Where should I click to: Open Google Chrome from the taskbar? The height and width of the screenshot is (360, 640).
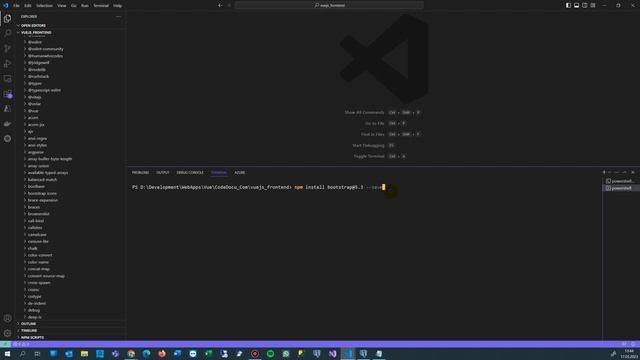(131, 354)
